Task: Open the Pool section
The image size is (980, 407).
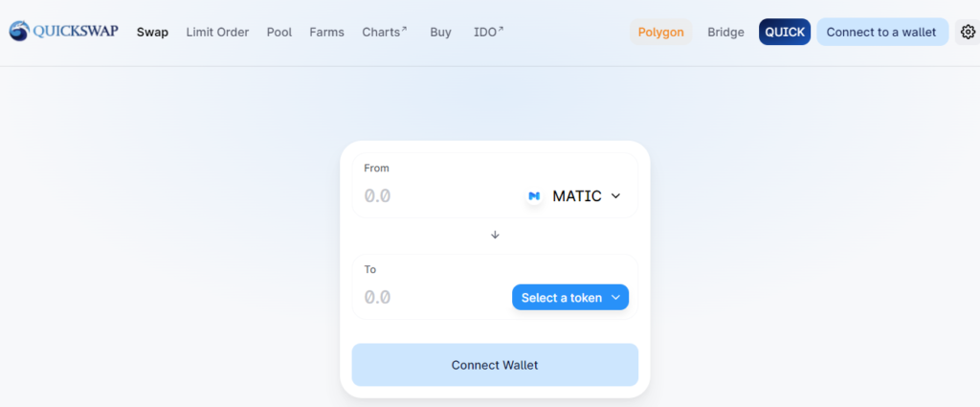Action: tap(279, 32)
